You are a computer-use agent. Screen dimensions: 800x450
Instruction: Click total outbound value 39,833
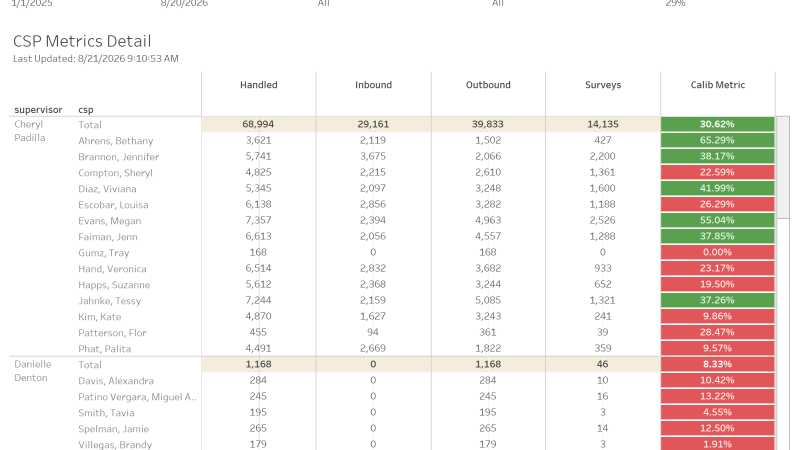(x=488, y=124)
